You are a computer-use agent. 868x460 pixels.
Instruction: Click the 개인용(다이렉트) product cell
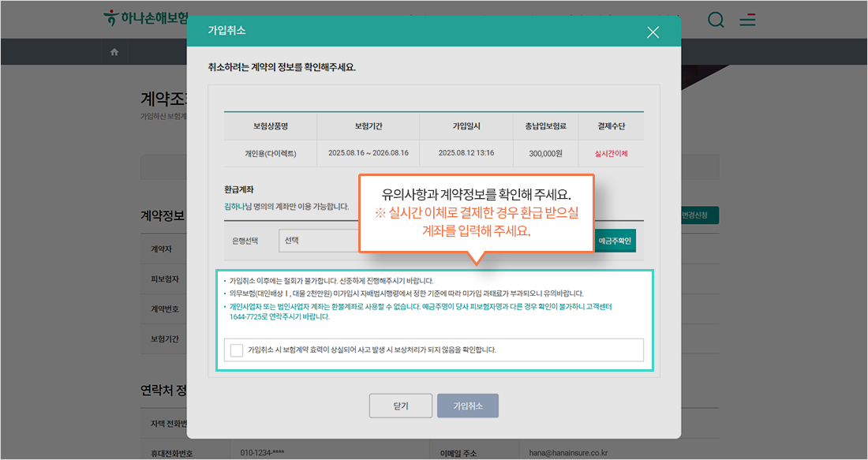point(270,153)
